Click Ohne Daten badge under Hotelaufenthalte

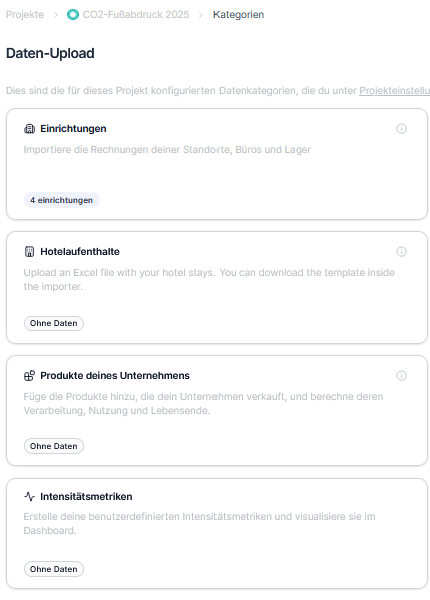(54, 323)
